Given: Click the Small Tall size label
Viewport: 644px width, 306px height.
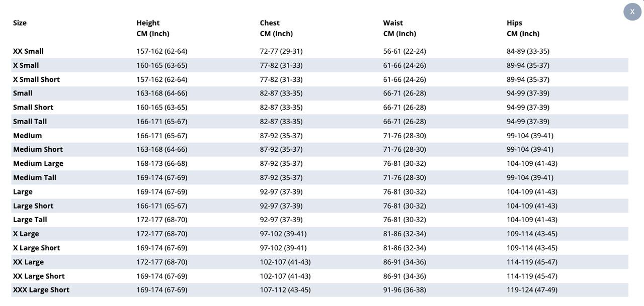Looking at the screenshot, I should pos(30,122).
